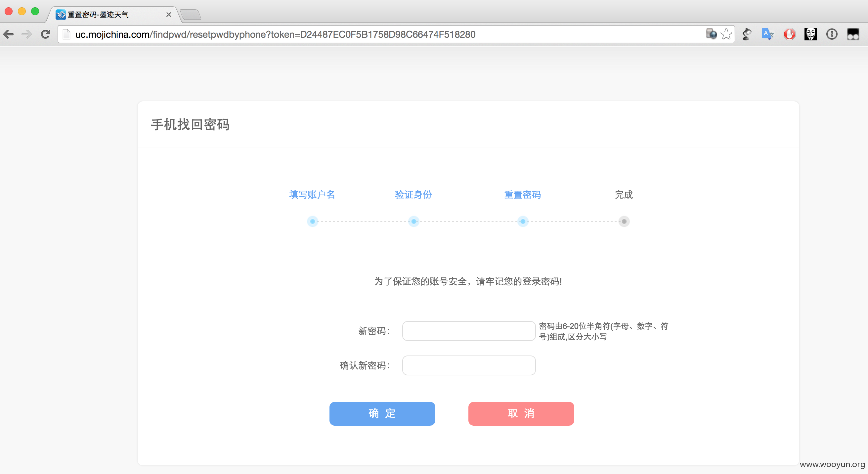Viewport: 868px width, 474px height.
Task: Click the 为了保证您的账号安全 notice text
Action: (x=468, y=281)
